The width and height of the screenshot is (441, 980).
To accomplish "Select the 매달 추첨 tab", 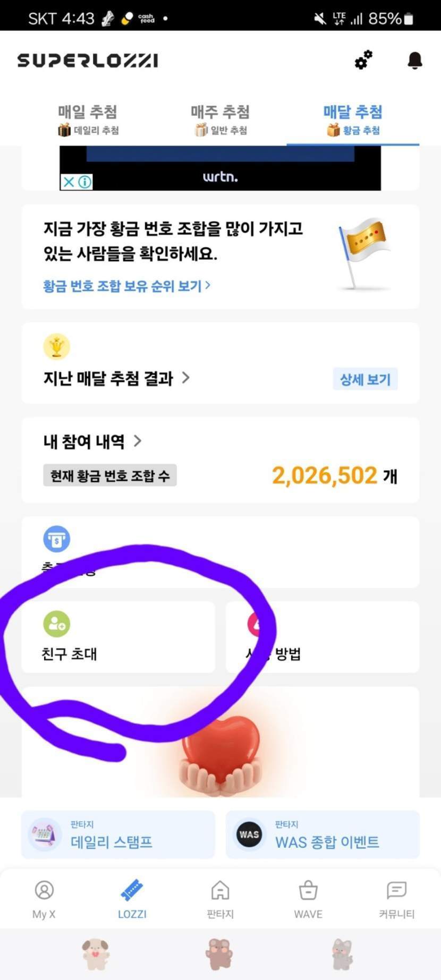I will pyautogui.click(x=353, y=120).
